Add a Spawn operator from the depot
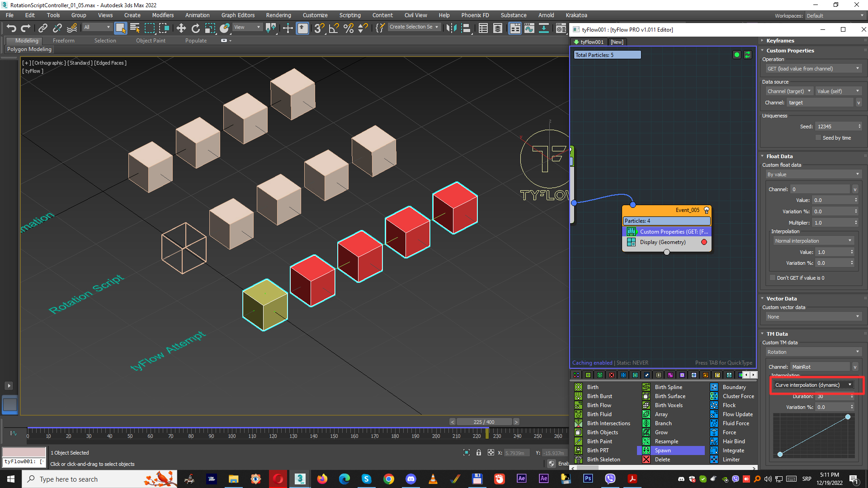The width and height of the screenshot is (868, 488). pos(662,450)
